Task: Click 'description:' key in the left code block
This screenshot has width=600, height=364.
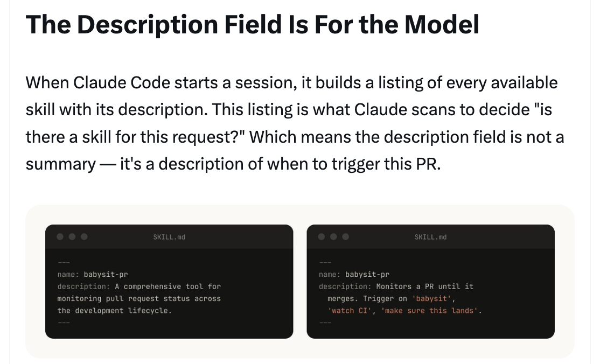Action: point(84,286)
